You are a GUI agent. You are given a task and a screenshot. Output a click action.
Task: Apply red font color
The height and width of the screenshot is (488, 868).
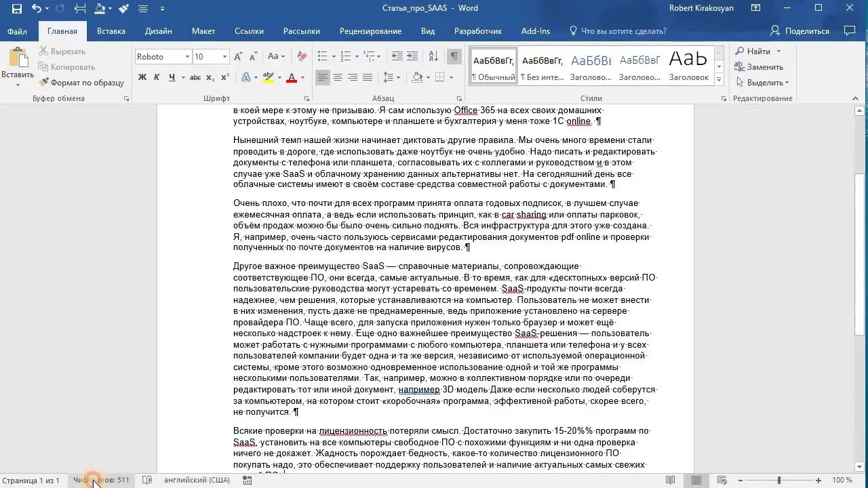pos(292,77)
